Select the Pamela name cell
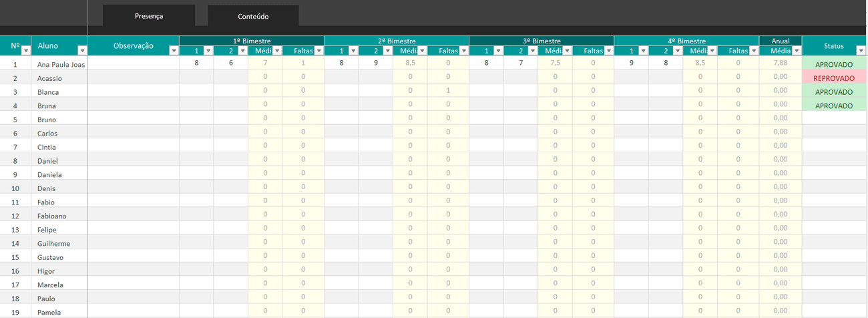This screenshot has height=318, width=868. click(59, 312)
